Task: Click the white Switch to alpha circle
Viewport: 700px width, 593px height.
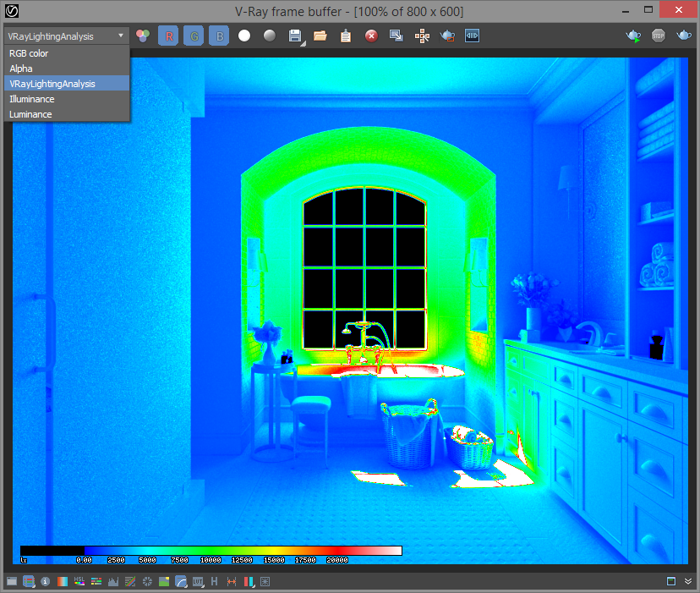Action: tap(244, 36)
